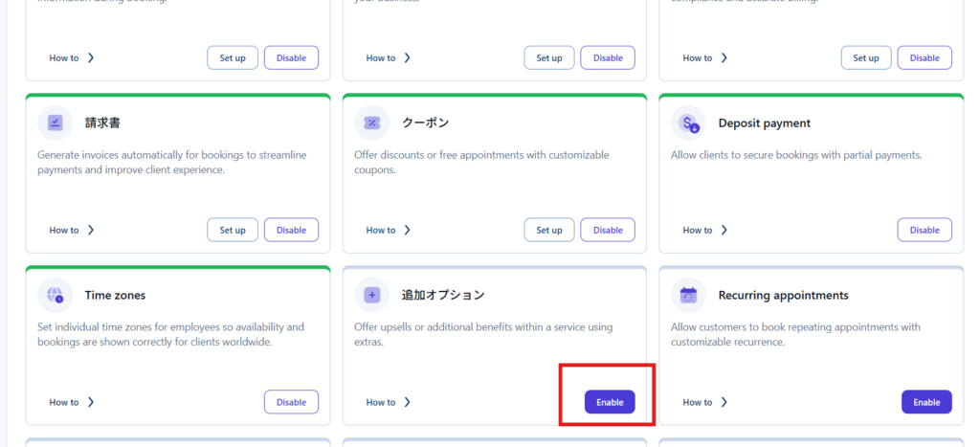Click the Recurring appointments calendar icon
The height and width of the screenshot is (447, 980).
688,296
